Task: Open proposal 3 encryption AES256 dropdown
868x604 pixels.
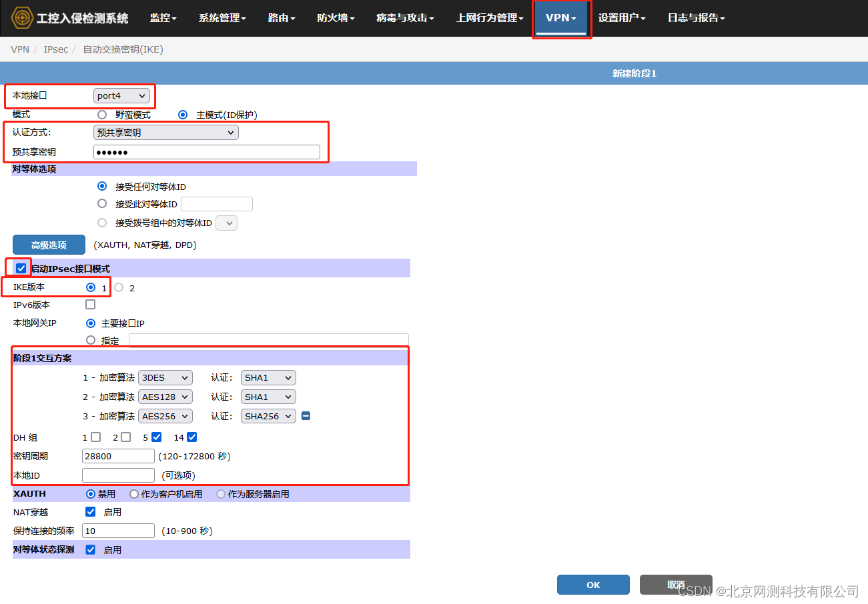Action: click(x=165, y=416)
